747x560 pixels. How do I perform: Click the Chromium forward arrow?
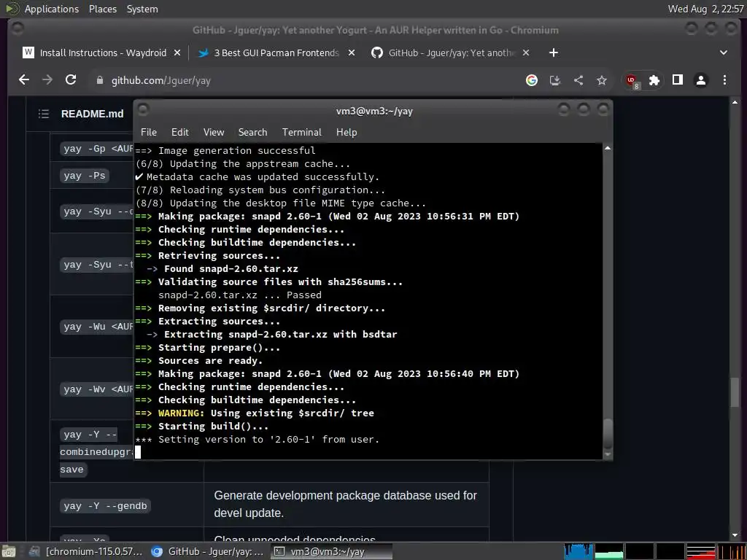pyautogui.click(x=47, y=80)
